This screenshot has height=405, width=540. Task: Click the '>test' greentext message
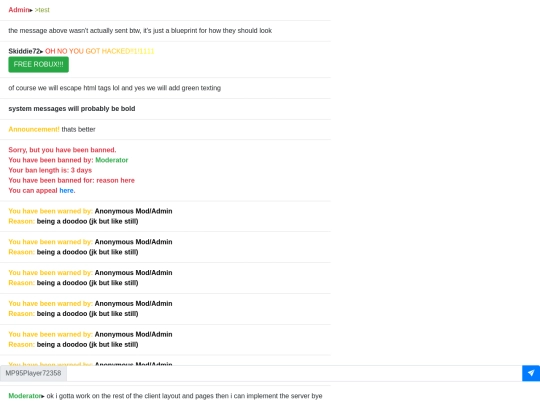(x=42, y=10)
